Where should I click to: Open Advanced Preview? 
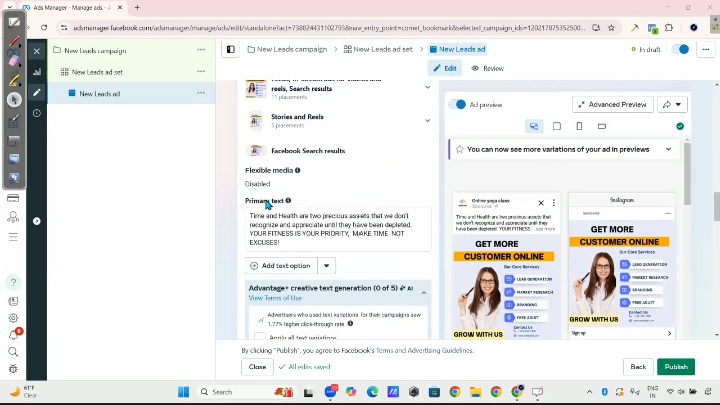(612, 105)
